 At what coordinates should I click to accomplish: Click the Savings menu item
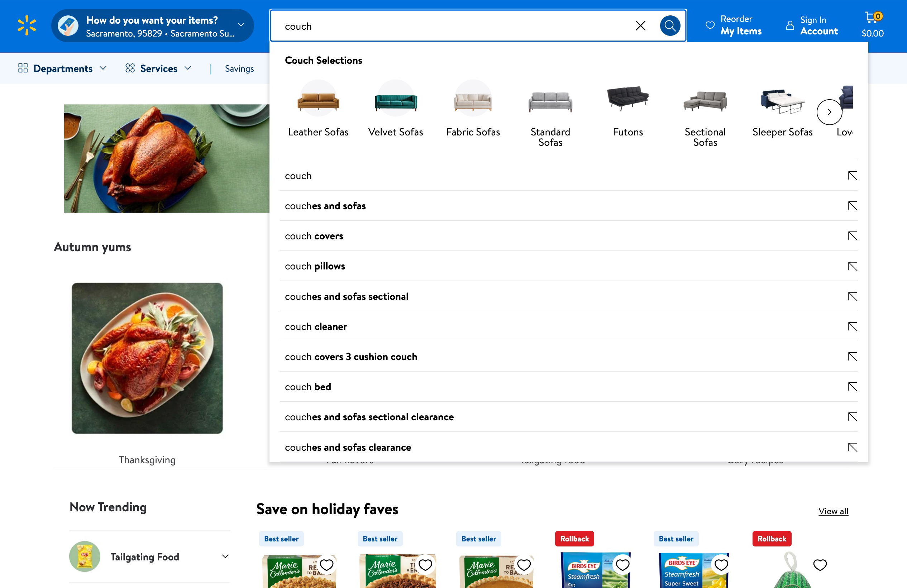(239, 68)
